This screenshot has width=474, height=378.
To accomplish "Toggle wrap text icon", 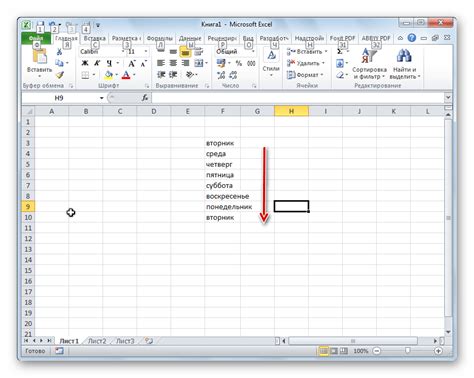I will [x=198, y=52].
